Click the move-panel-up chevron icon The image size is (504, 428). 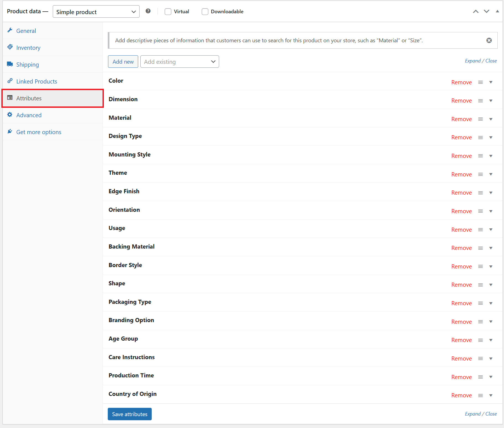point(476,11)
